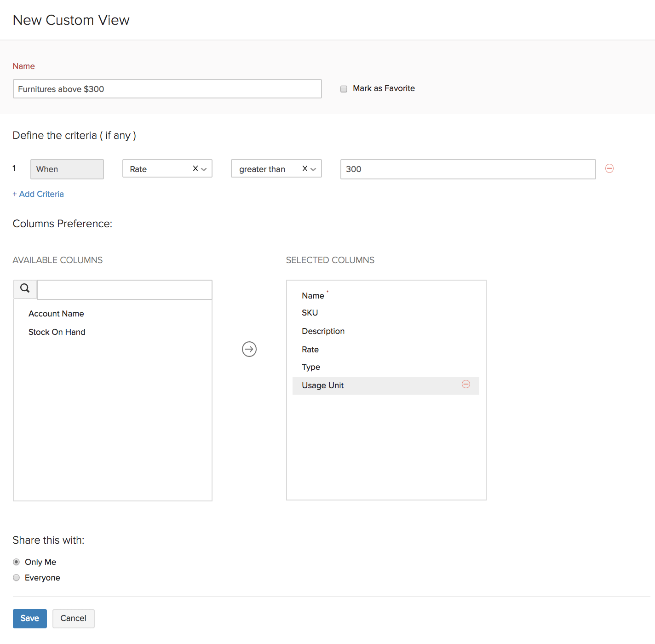Select Account Name in available columns
The height and width of the screenshot is (644, 655).
pos(56,314)
